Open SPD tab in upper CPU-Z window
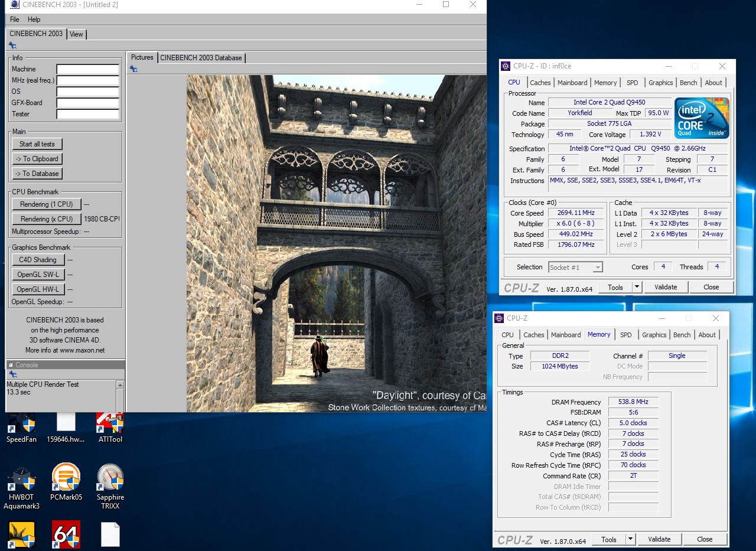 pos(632,83)
